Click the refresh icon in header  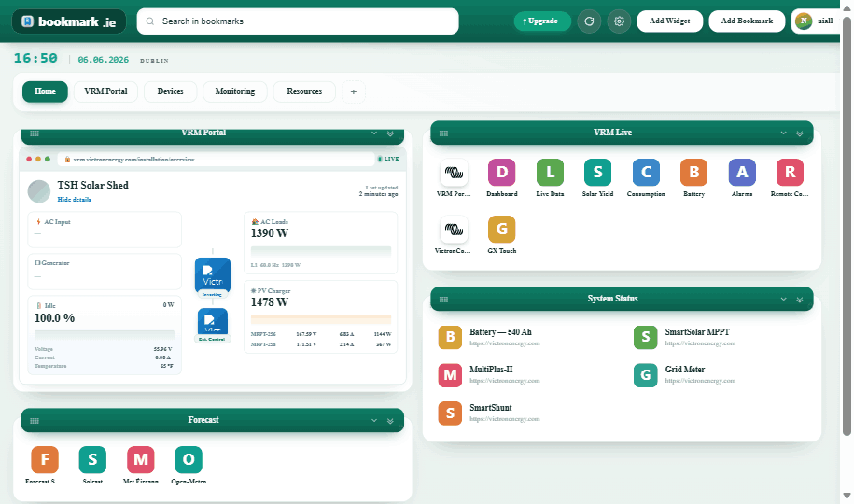click(x=589, y=21)
